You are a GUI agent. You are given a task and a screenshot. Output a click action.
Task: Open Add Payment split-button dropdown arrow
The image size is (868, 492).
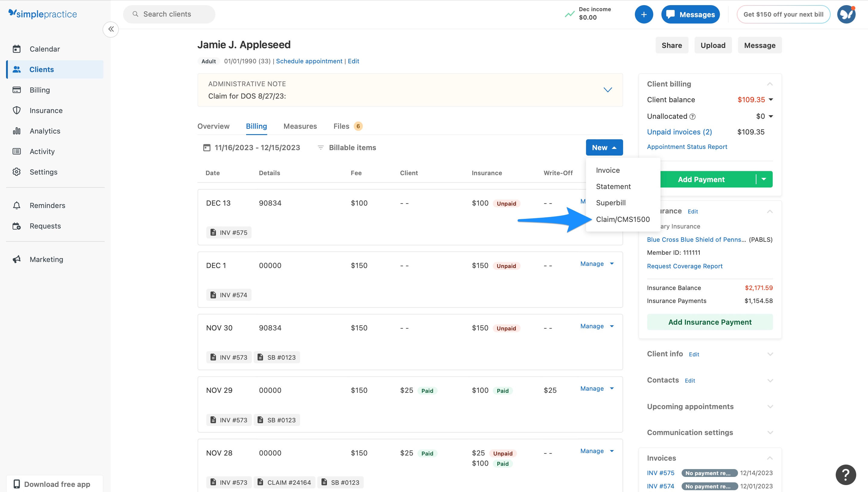[764, 179]
